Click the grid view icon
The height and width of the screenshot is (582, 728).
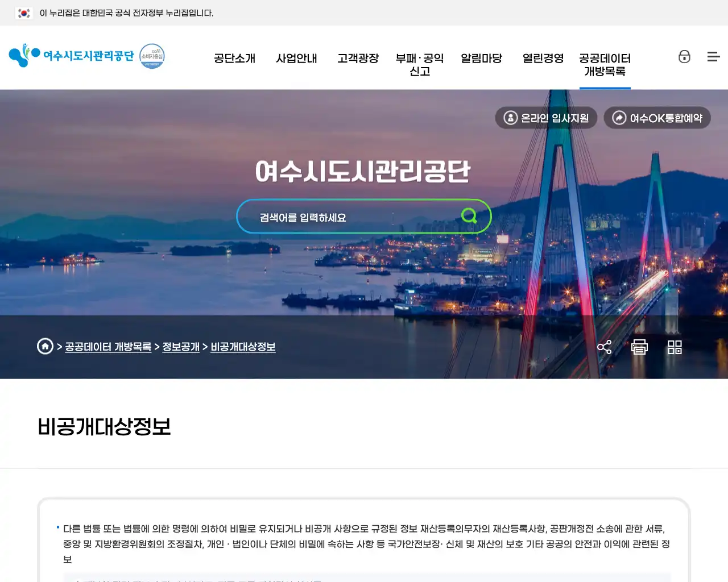675,347
